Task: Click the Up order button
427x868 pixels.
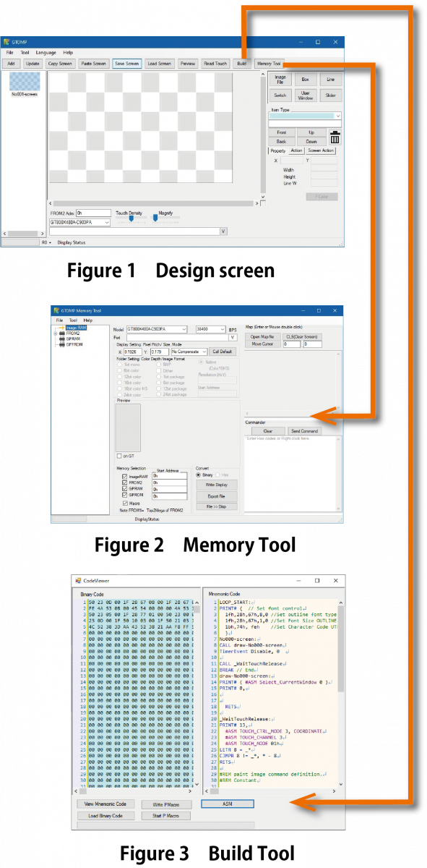Action: pyautogui.click(x=311, y=133)
